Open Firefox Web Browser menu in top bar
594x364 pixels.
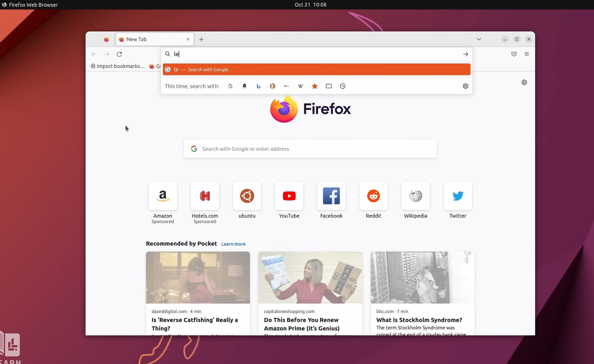pos(30,5)
